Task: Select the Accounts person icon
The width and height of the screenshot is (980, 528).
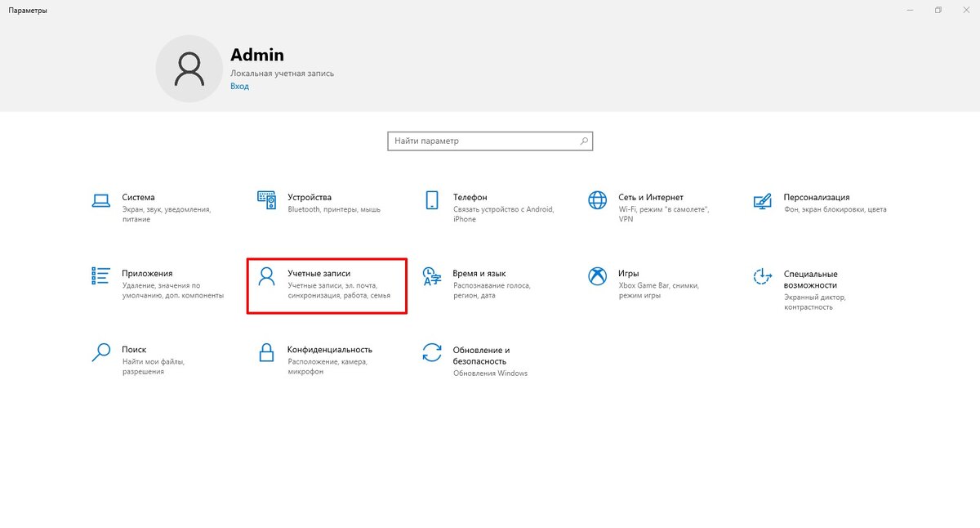Action: [267, 275]
